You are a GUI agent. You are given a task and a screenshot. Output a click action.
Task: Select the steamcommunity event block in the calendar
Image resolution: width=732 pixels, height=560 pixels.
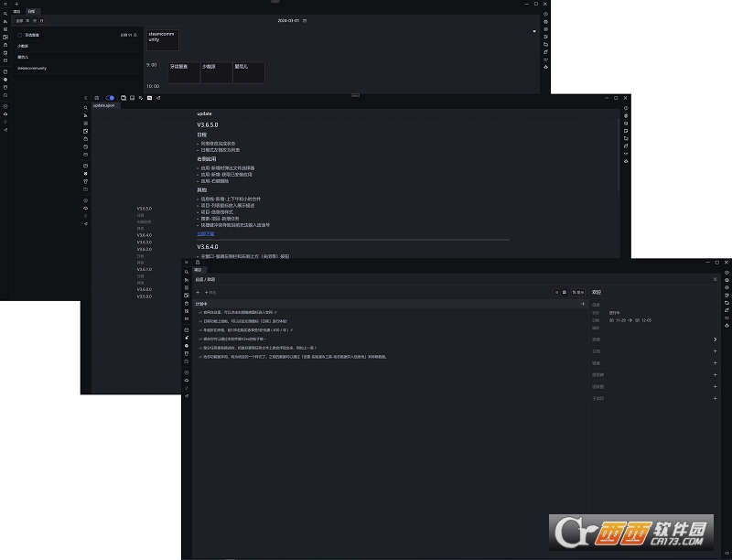(163, 40)
